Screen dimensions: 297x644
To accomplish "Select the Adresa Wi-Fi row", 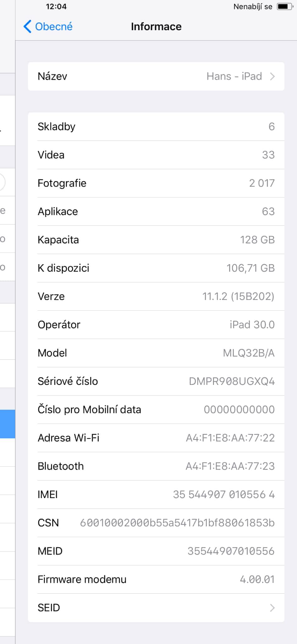I will tap(156, 438).
